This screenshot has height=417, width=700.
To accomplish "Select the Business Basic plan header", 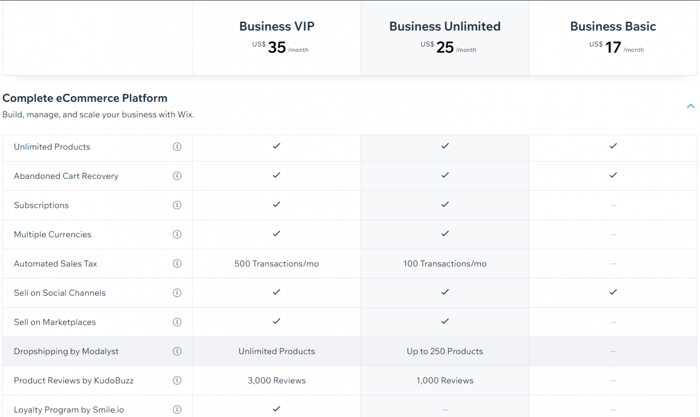I will coord(613,27).
